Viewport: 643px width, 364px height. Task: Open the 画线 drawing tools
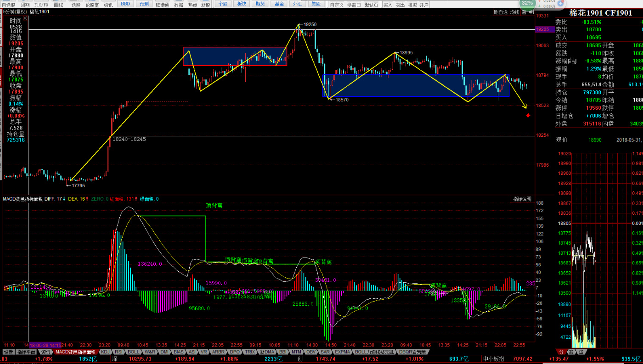click(58, 5)
